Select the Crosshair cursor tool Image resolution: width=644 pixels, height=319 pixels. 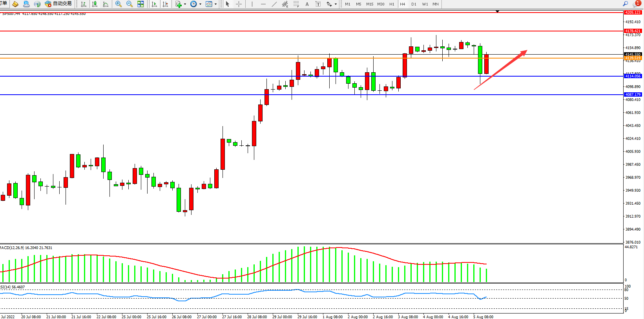pyautogui.click(x=239, y=4)
